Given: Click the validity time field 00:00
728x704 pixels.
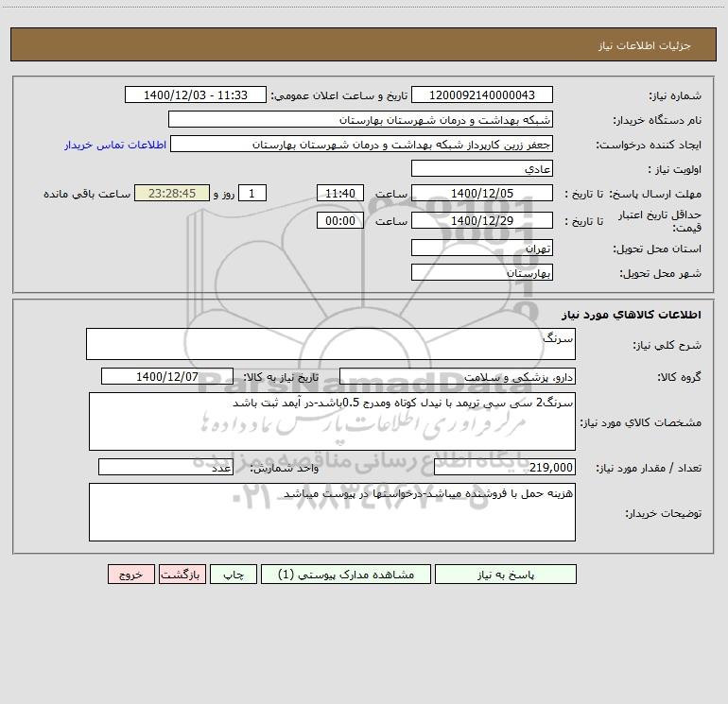Looking at the screenshot, I should click(x=339, y=220).
